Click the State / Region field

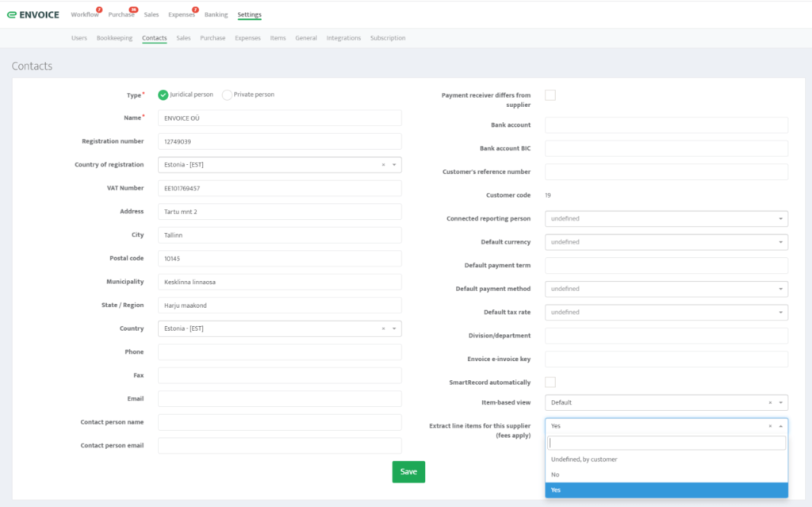coord(280,305)
